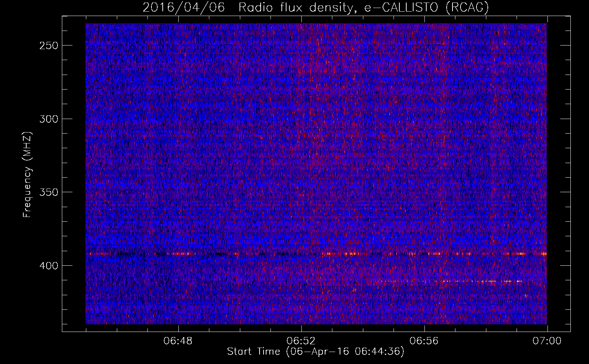Viewport: 589px width, 364px height.
Task: Select the 400 frequency tick label
Action: pyautogui.click(x=49, y=266)
